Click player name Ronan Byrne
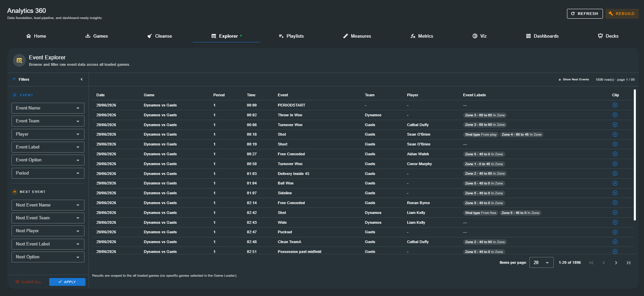This screenshot has width=644, height=296. [x=418, y=203]
